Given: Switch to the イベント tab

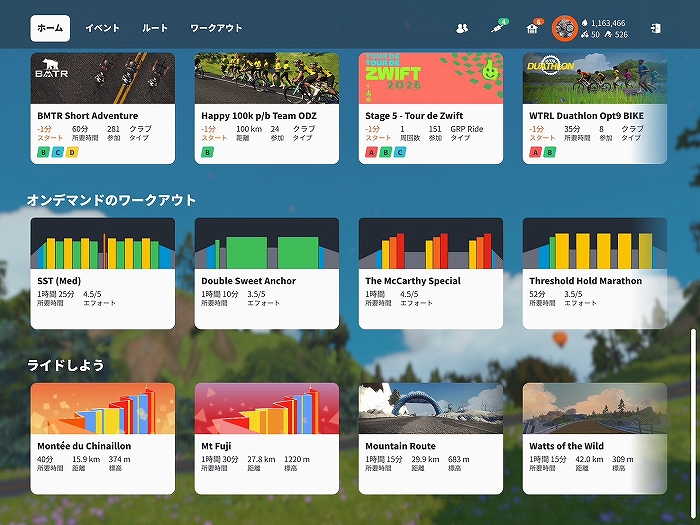Looking at the screenshot, I should [102, 28].
